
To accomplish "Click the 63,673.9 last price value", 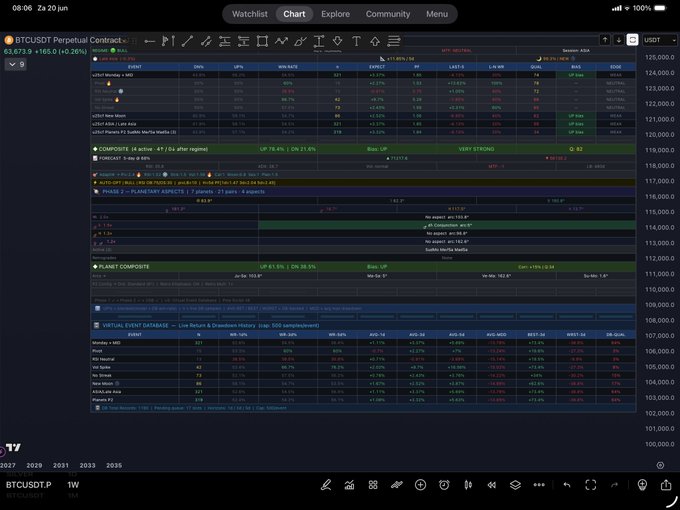I will [x=18, y=52].
